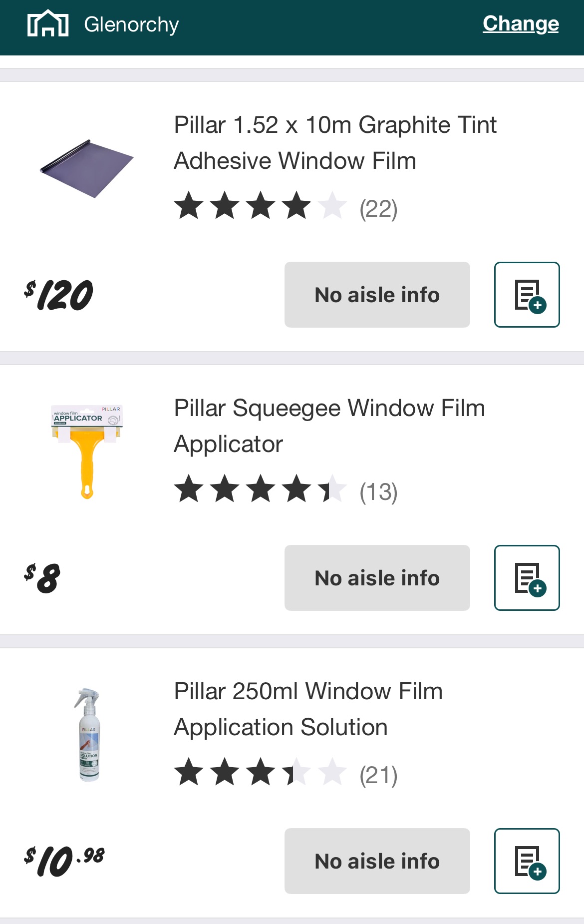Viewport: 584px width, 924px height.
Task: View star rating for Squeegee Applicator
Action: point(260,488)
